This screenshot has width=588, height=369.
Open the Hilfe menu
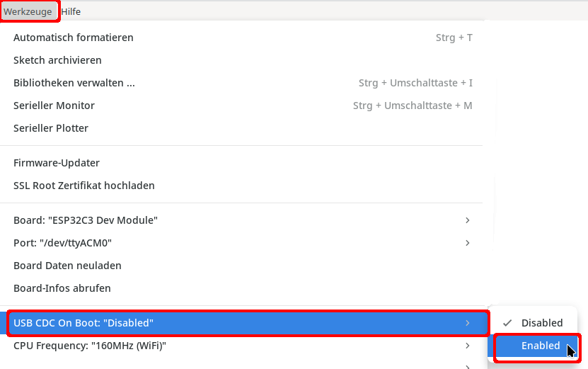pos(71,11)
